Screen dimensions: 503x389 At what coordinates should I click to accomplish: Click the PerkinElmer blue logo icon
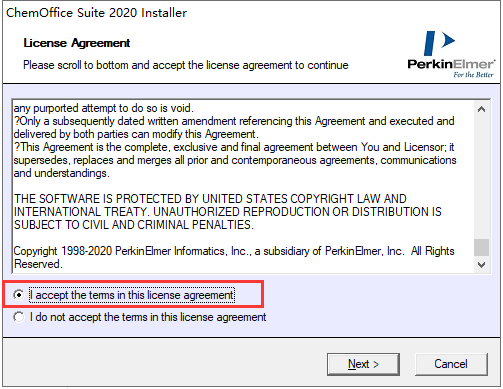439,43
